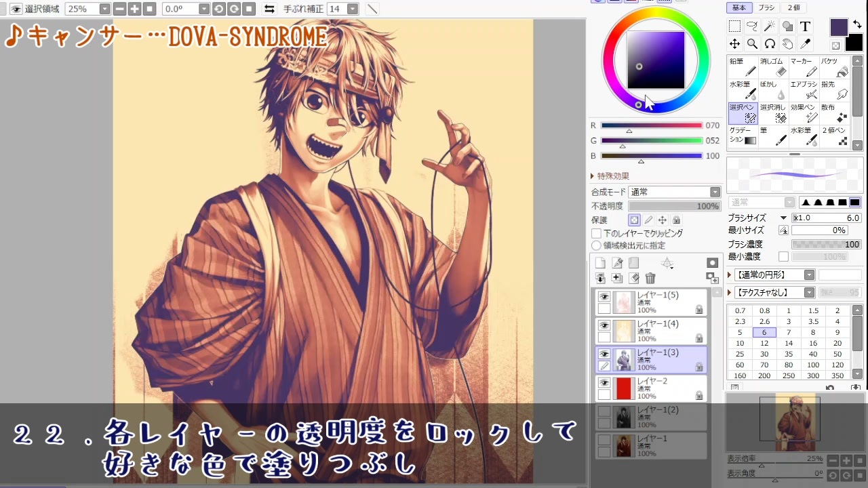Toggle 選択領域 visibility eye in toolbar
The image size is (868, 488).
coord(16,9)
